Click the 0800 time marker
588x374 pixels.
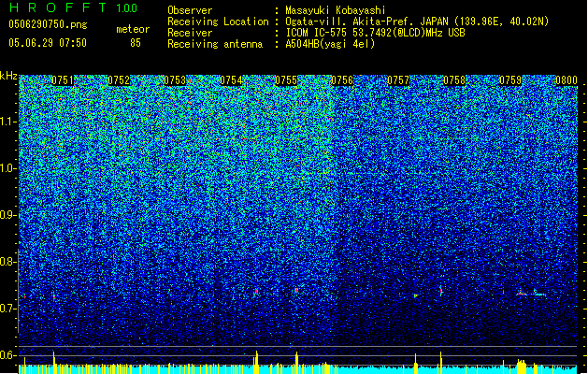click(x=566, y=80)
